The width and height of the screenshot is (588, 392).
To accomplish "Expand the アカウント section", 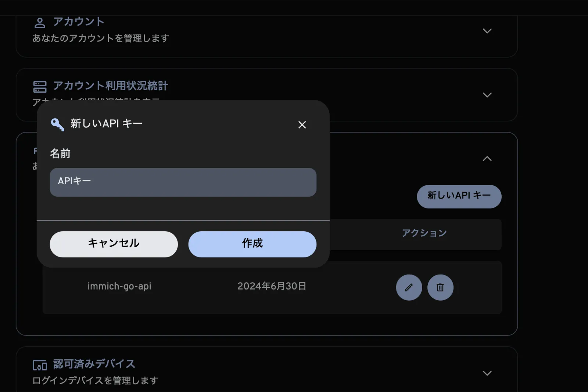I will coord(487,31).
